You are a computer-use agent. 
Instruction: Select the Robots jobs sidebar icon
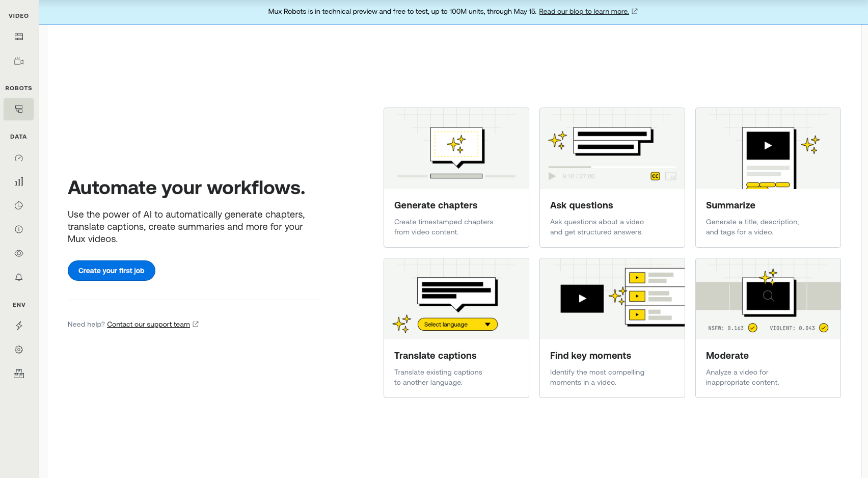coord(19,109)
